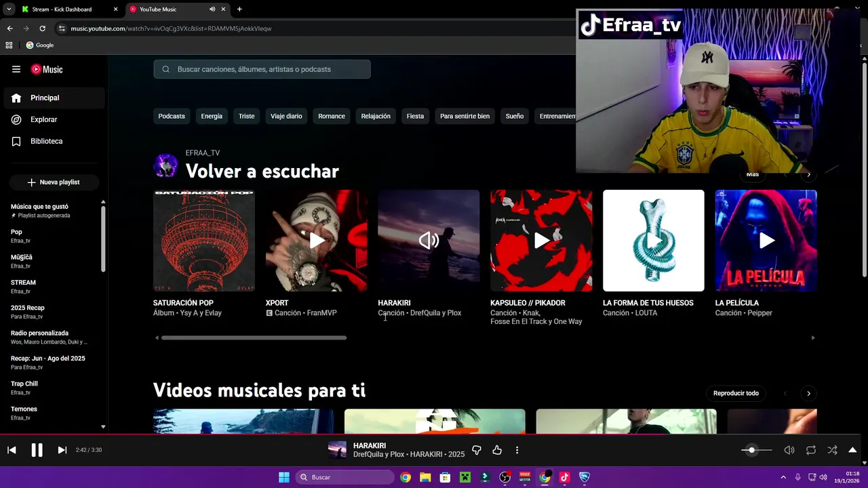Open player three-dot options menu
This screenshot has width=868, height=488.
click(517, 450)
